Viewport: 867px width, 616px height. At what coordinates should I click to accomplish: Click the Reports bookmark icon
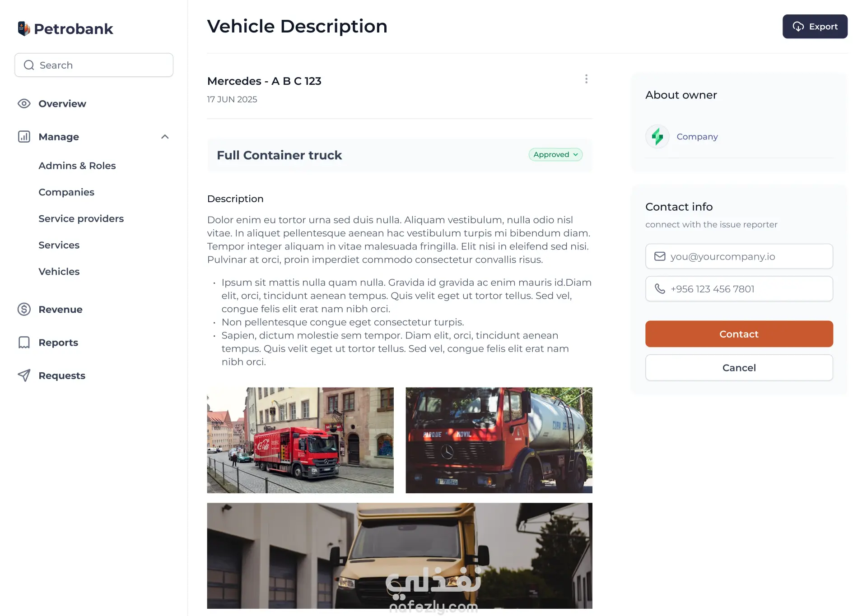[x=24, y=342]
